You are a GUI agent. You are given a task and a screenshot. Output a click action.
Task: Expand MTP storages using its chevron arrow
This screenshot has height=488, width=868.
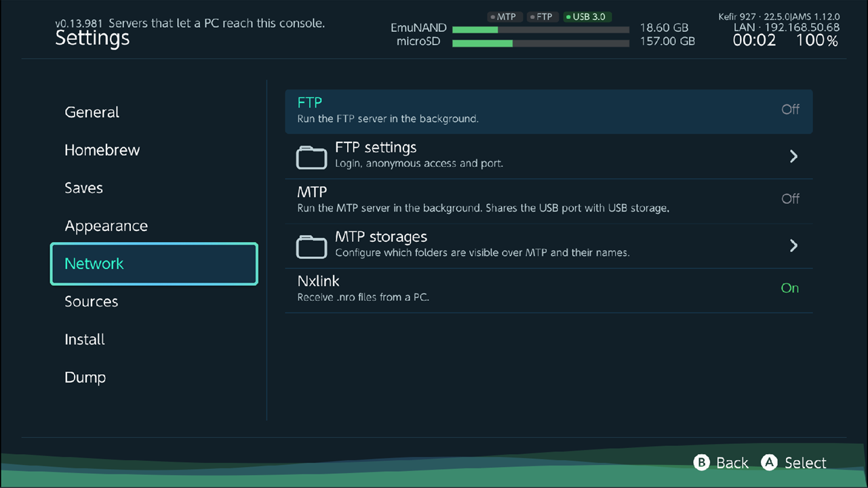click(793, 246)
